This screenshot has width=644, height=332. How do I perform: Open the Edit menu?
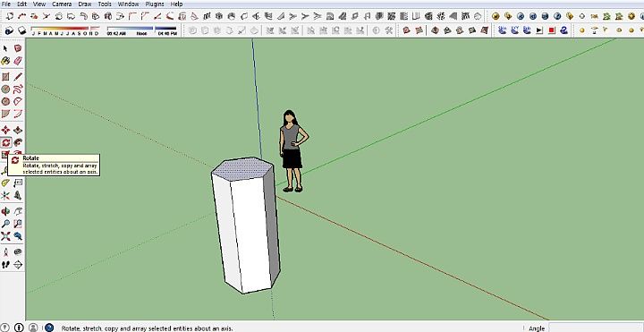tap(21, 4)
